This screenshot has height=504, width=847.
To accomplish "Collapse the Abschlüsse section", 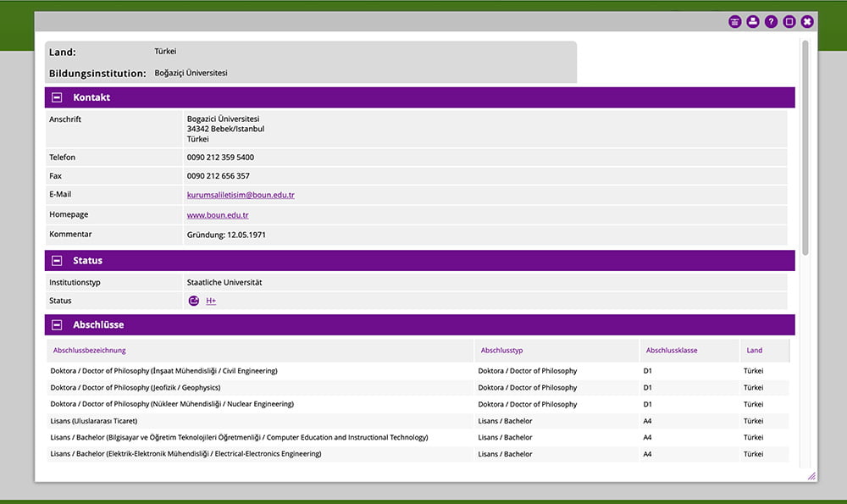I will (57, 324).
